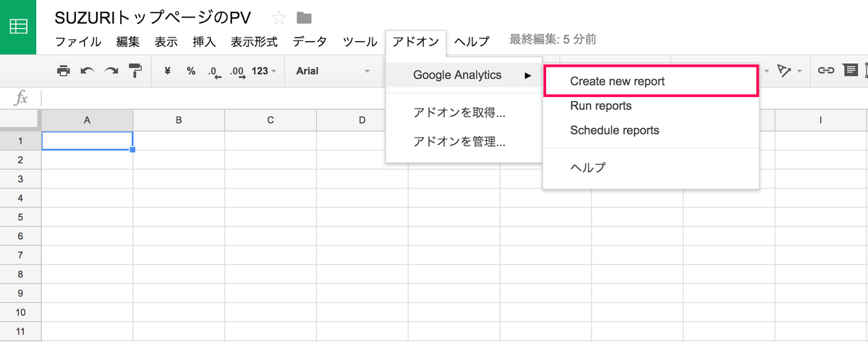The height and width of the screenshot is (342, 868).
Task: Select the paint format roller tool
Action: tap(135, 71)
